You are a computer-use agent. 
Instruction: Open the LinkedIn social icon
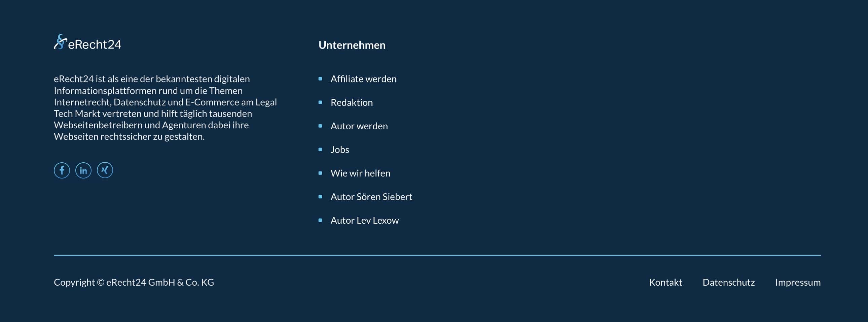83,170
